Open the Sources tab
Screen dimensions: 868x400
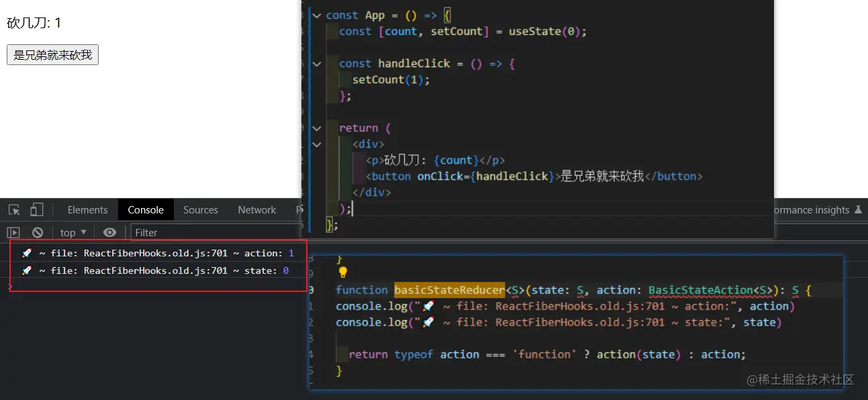[201, 210]
